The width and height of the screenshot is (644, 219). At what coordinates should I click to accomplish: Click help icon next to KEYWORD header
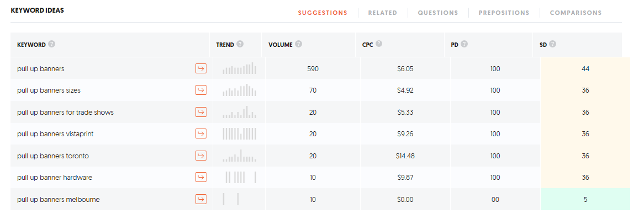pos(51,44)
